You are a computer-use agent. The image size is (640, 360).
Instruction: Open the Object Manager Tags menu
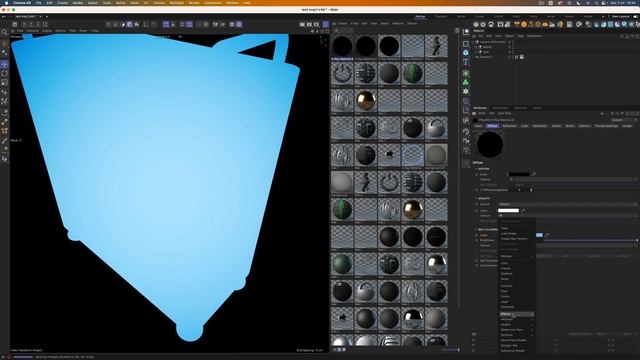click(520, 36)
